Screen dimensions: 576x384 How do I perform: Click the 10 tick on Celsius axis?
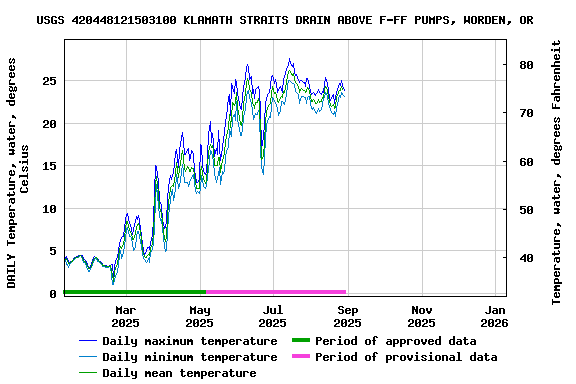point(50,209)
